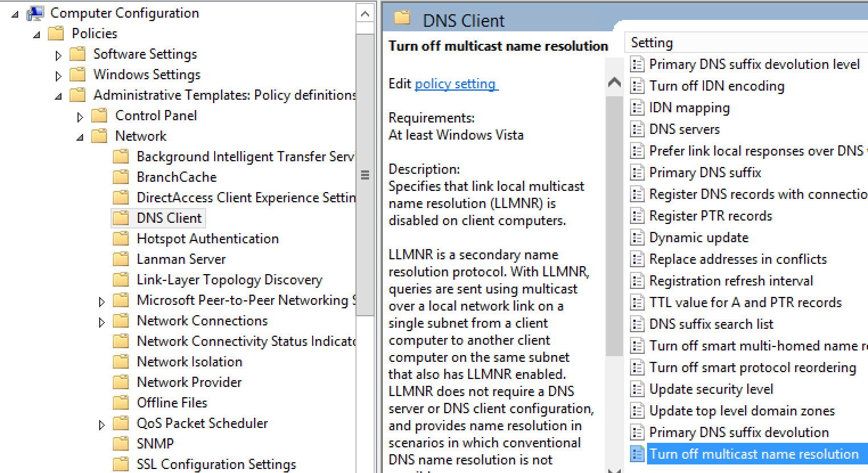This screenshot has height=473, width=868.
Task: Click description pane scroll-up arrow
Action: (x=614, y=83)
